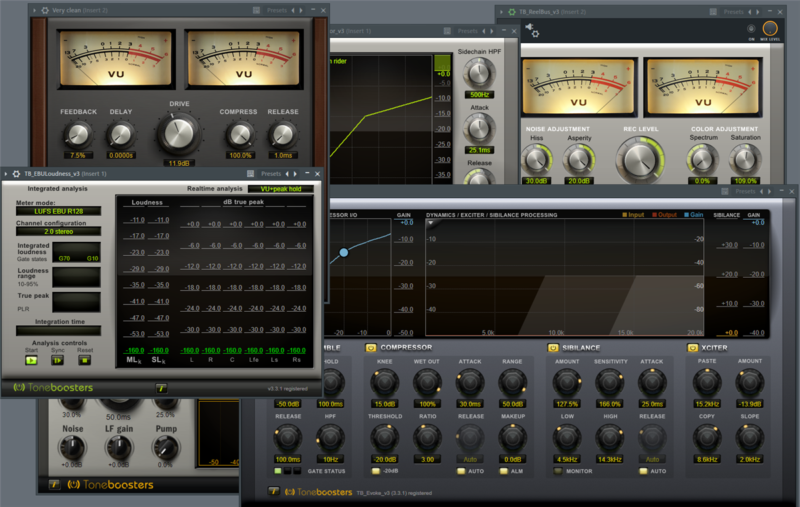Click the compressor Threshold value field

(384, 458)
